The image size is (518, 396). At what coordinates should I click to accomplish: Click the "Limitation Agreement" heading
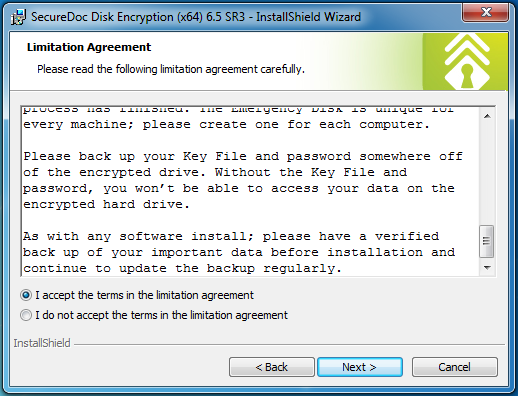click(89, 47)
